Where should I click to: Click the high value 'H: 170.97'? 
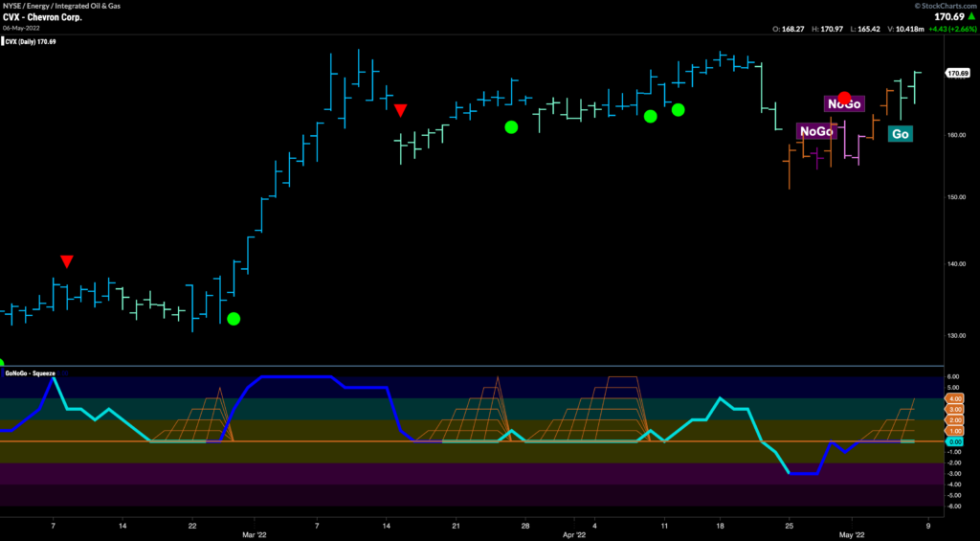point(830,29)
